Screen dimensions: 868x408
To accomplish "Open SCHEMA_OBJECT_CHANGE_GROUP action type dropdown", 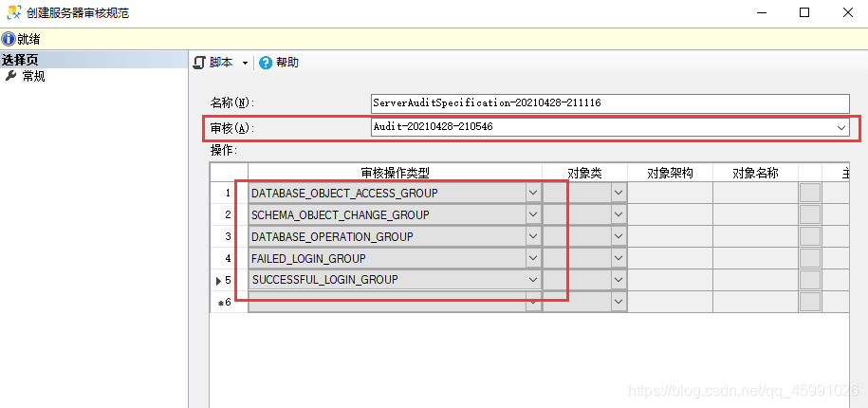I will click(x=533, y=214).
